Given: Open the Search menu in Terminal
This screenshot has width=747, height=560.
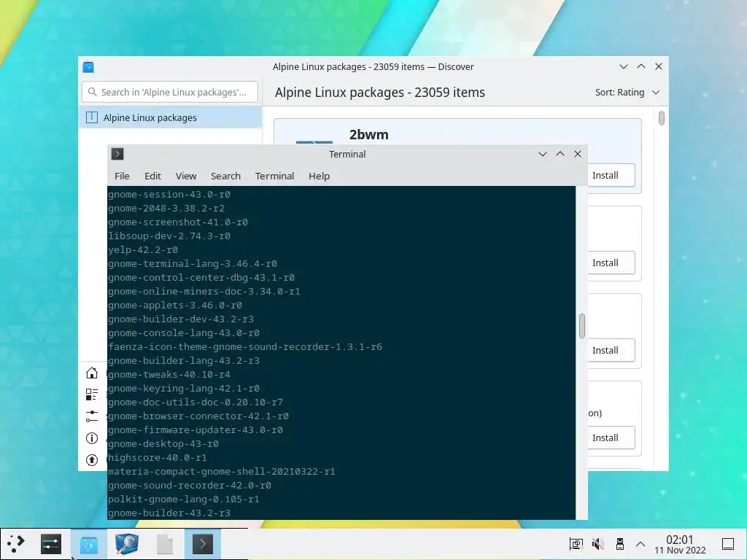Looking at the screenshot, I should (226, 176).
